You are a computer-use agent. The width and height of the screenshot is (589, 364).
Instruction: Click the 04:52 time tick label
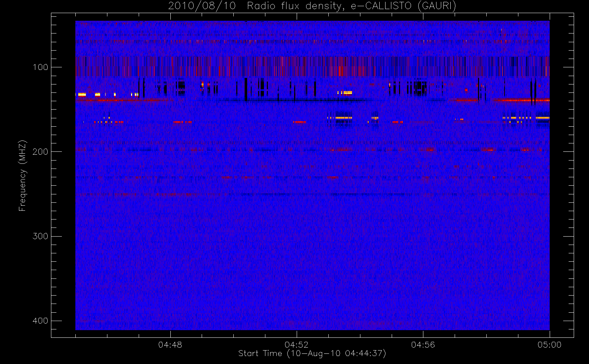tap(296, 345)
